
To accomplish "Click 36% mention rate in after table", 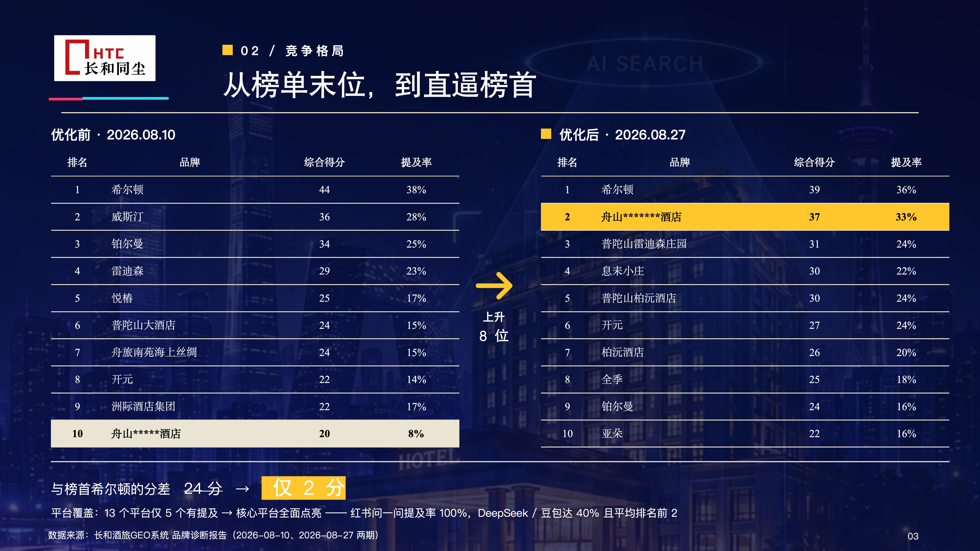I will (x=906, y=190).
